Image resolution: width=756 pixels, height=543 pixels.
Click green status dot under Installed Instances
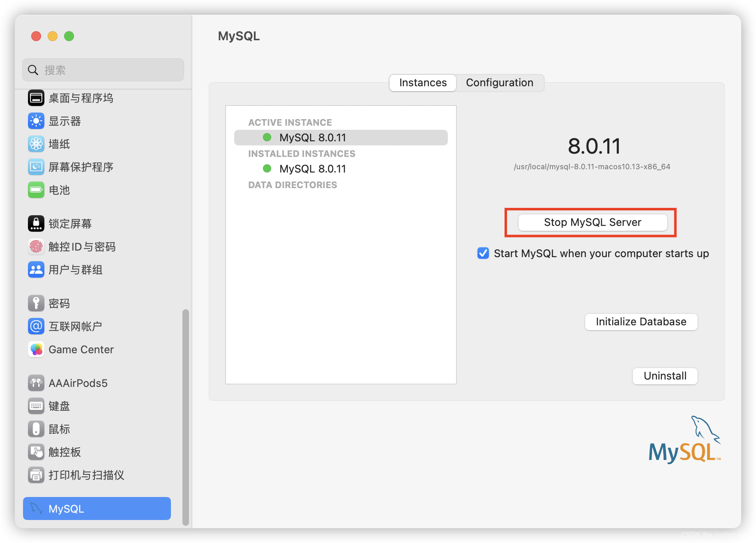point(267,168)
